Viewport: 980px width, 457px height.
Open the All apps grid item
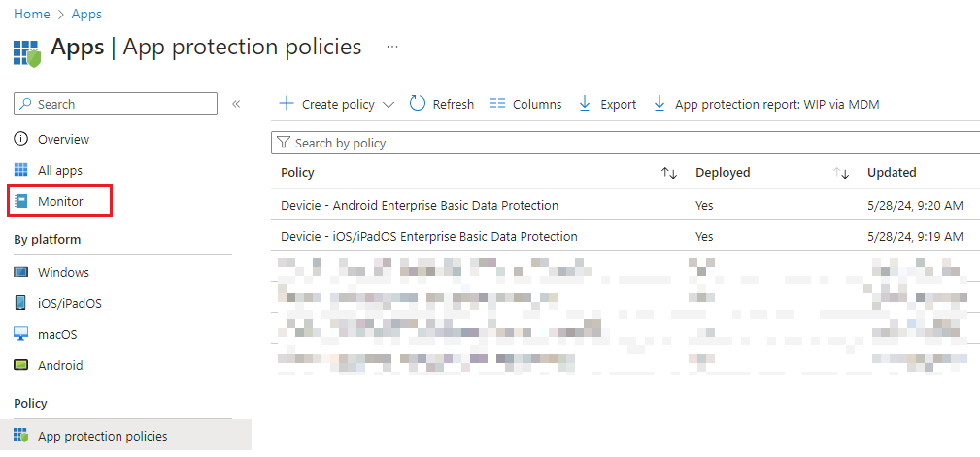coord(59,171)
